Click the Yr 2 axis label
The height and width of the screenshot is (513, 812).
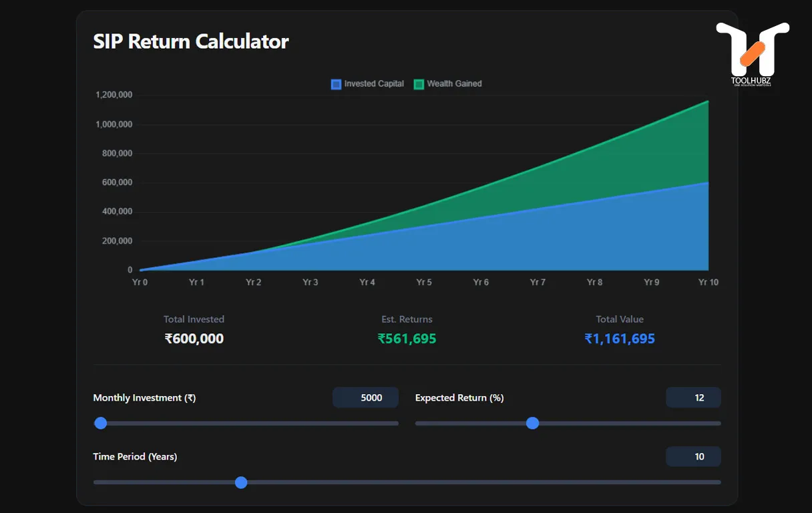point(253,283)
